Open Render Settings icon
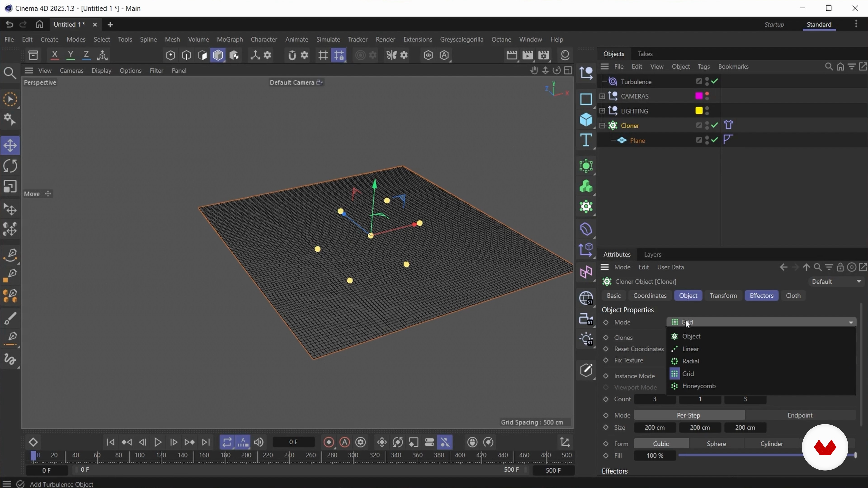This screenshot has height=488, width=868. [x=543, y=55]
